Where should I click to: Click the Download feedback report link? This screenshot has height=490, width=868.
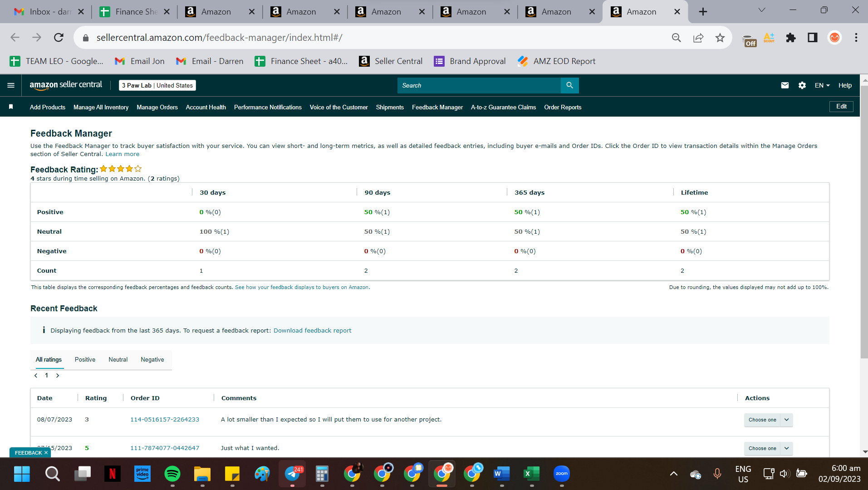(x=312, y=330)
